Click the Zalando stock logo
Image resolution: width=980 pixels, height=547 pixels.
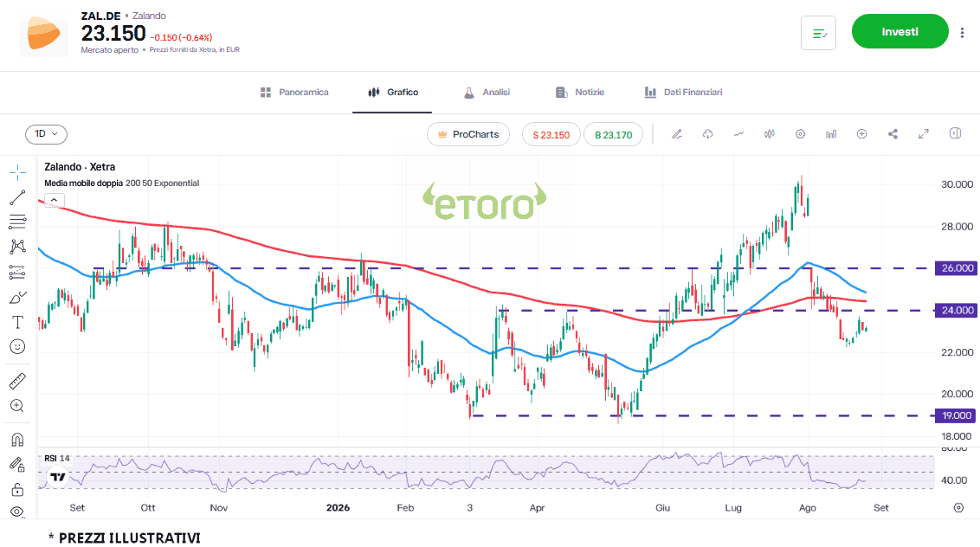(x=44, y=34)
